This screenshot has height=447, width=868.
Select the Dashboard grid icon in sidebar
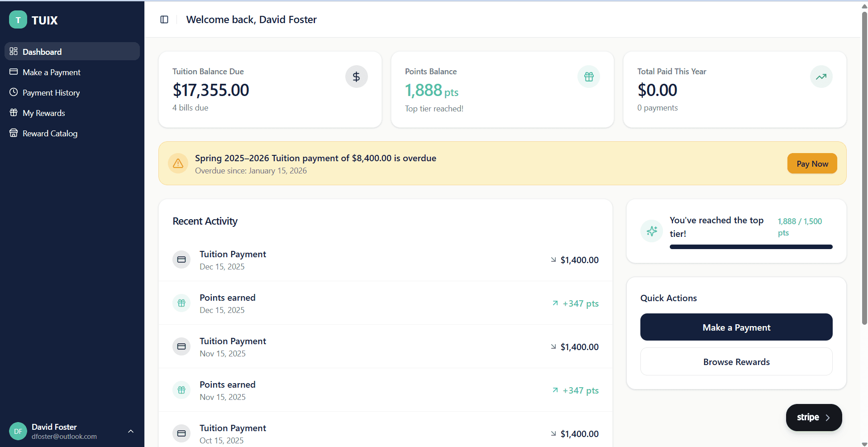point(14,51)
